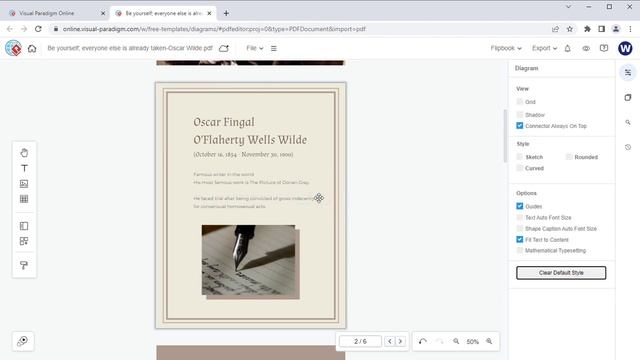Select the Text tool
The height and width of the screenshot is (360, 640).
click(24, 168)
